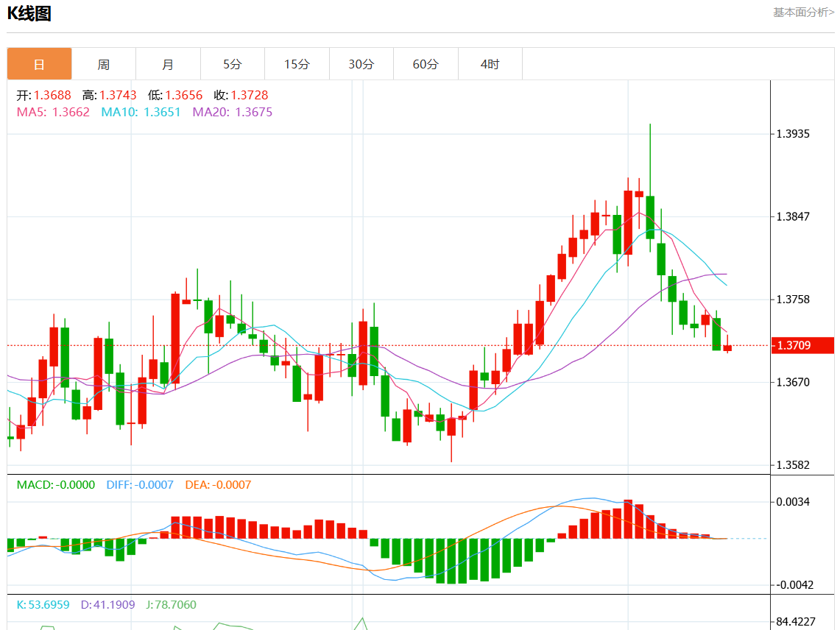Image resolution: width=840 pixels, height=630 pixels.
Task: Switch to the 4时 four-hour tab
Action: [490, 64]
